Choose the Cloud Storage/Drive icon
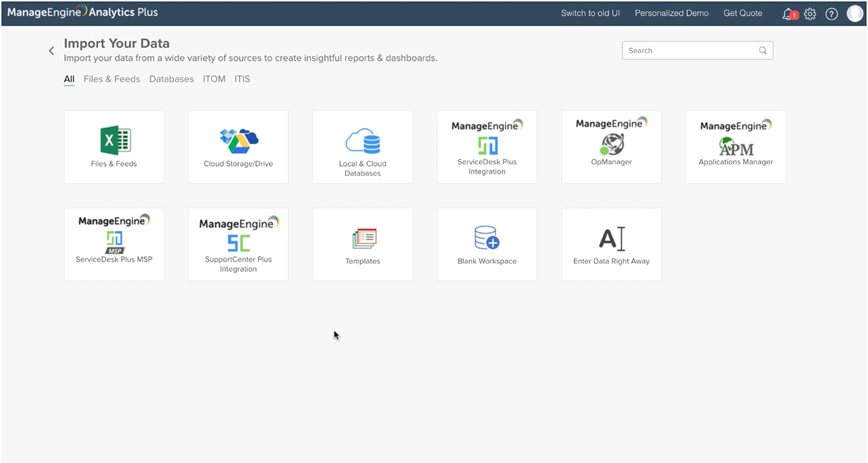This screenshot has height=463, width=868. 239,141
